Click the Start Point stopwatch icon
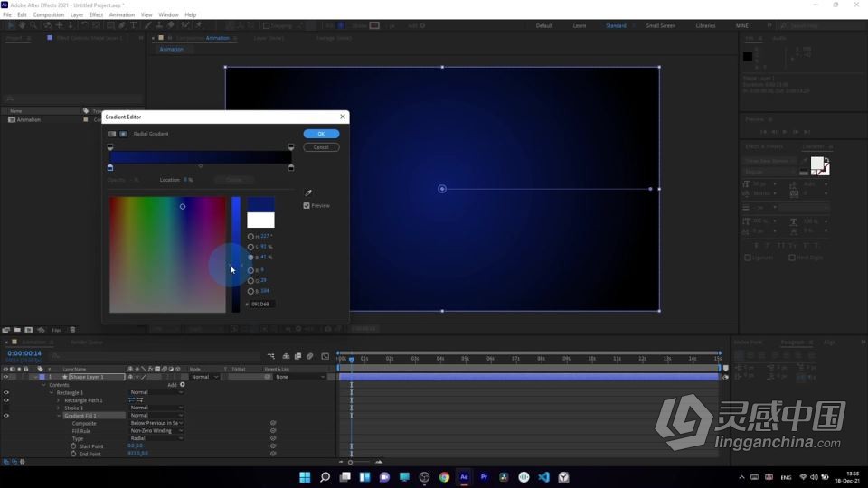 [x=73, y=446]
